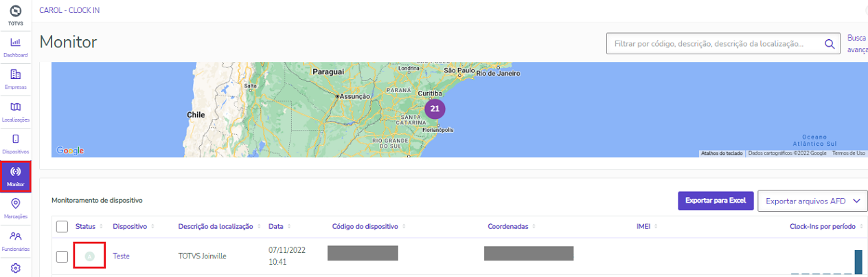Click the Google logo on map
This screenshot has height=277, width=868.
pyautogui.click(x=70, y=151)
